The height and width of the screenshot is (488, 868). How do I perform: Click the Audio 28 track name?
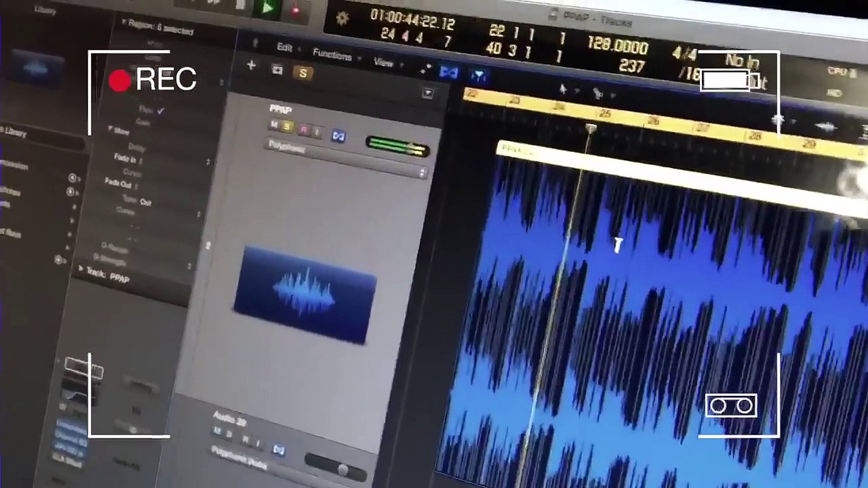tap(229, 418)
